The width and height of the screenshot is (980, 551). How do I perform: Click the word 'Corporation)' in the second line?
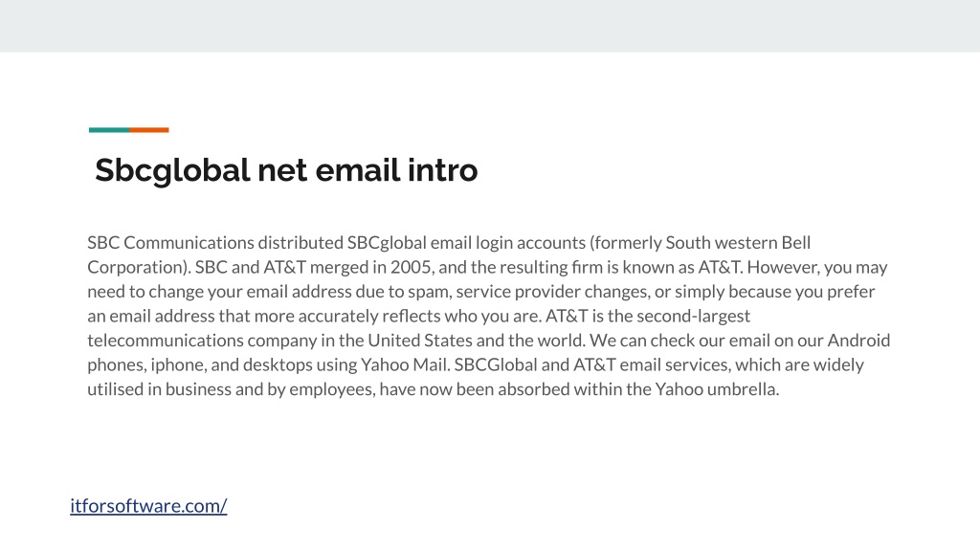click(138, 268)
